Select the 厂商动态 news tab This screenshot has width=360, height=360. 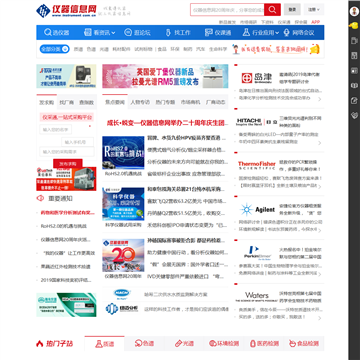click(215, 102)
